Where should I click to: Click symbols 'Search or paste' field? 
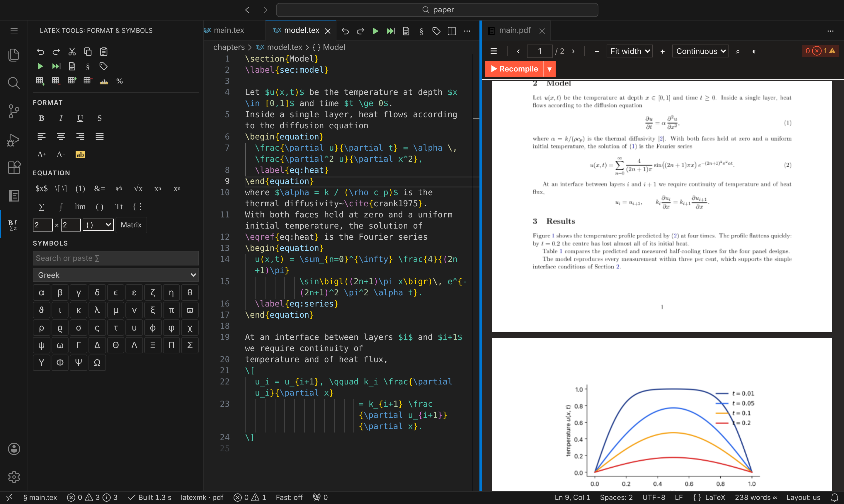pyautogui.click(x=115, y=258)
